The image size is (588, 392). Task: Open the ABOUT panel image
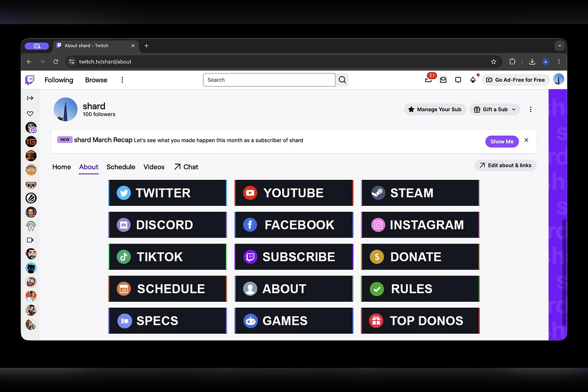[x=294, y=289]
